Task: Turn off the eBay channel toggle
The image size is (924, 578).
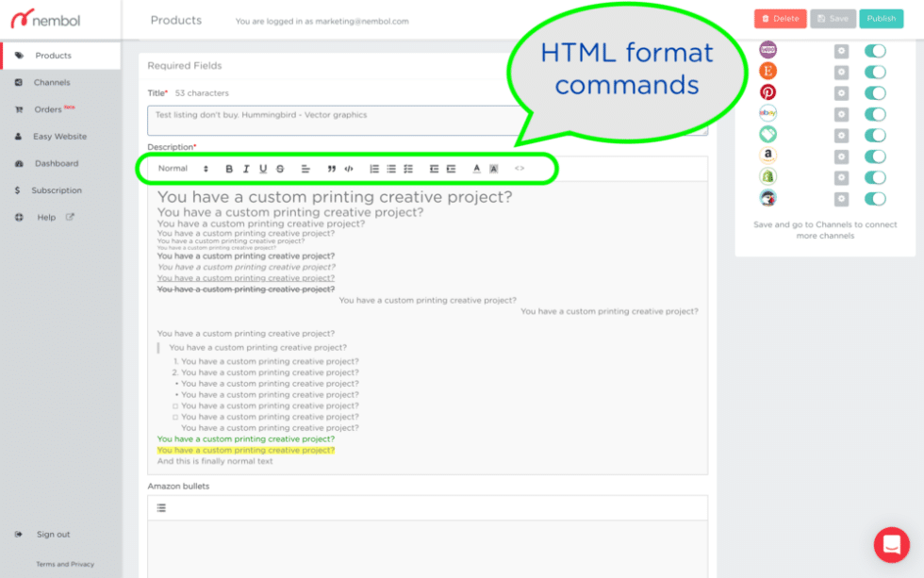Action: [876, 113]
